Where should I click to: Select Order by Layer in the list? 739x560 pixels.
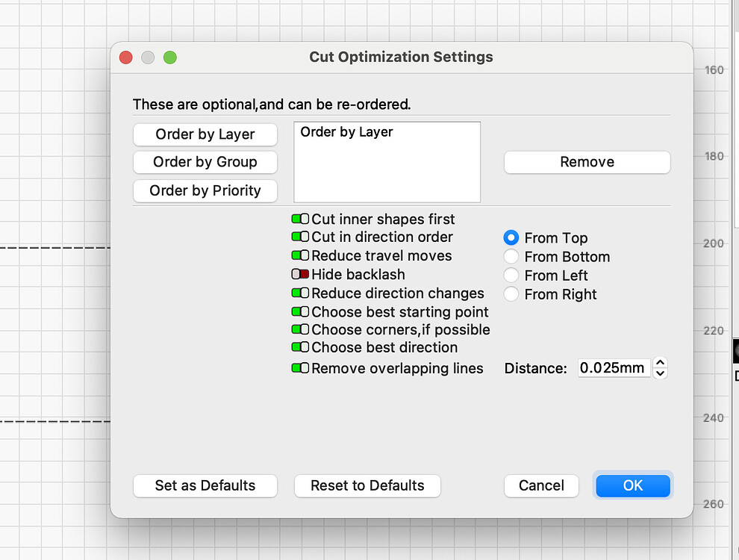pyautogui.click(x=346, y=131)
